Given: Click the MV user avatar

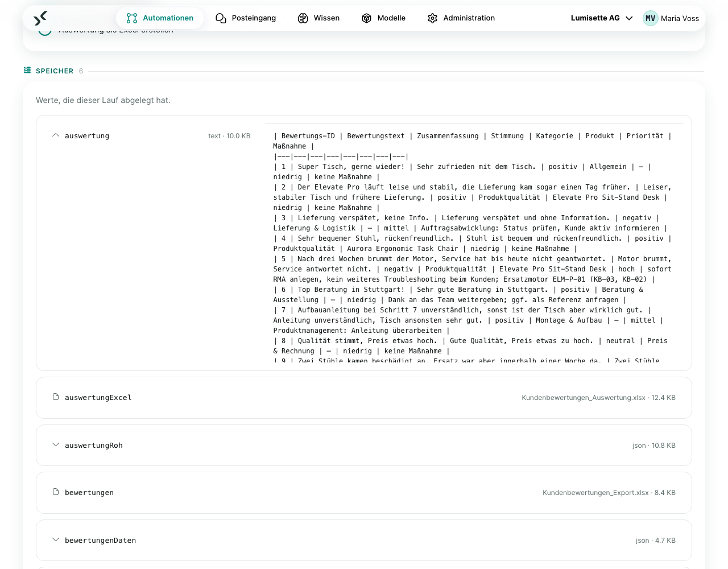Looking at the screenshot, I should click(x=650, y=18).
